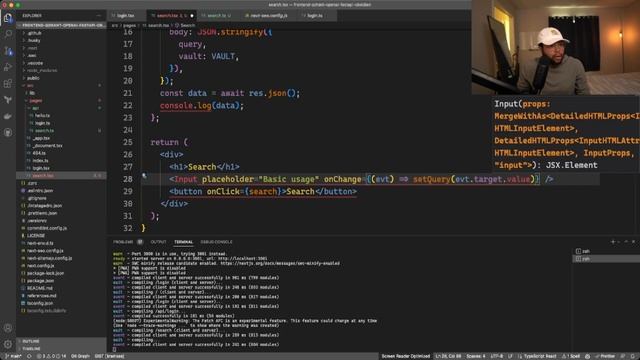640x360 pixels.
Task: Open the Problems panel tab
Action: click(127, 242)
